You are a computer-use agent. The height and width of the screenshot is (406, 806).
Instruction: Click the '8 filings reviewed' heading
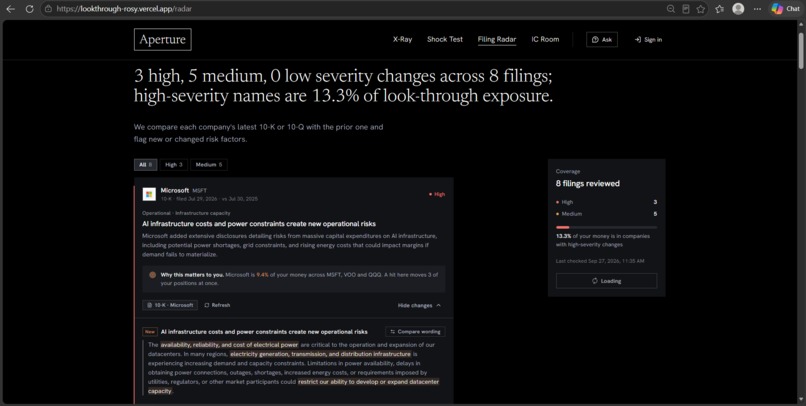pyautogui.click(x=588, y=183)
